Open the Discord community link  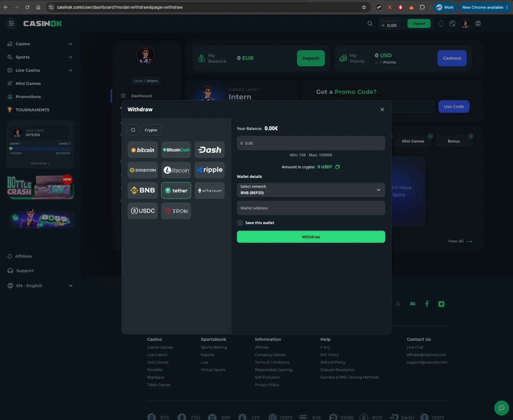[413, 304]
